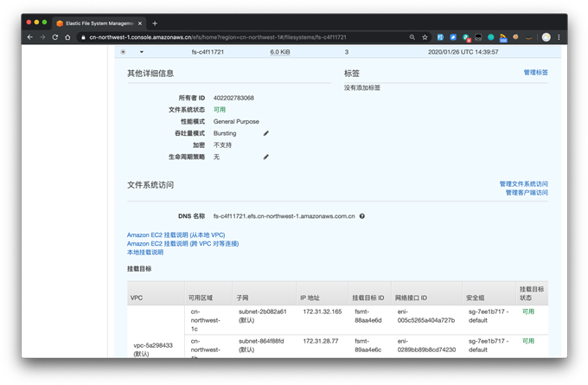Open the blue translate extension icon
This screenshot has height=385, width=588.
(441, 37)
